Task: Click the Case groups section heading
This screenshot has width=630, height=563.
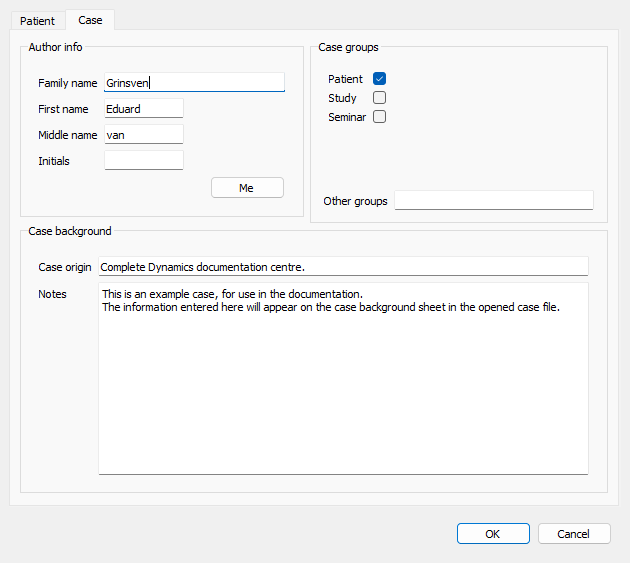Action: pos(348,47)
